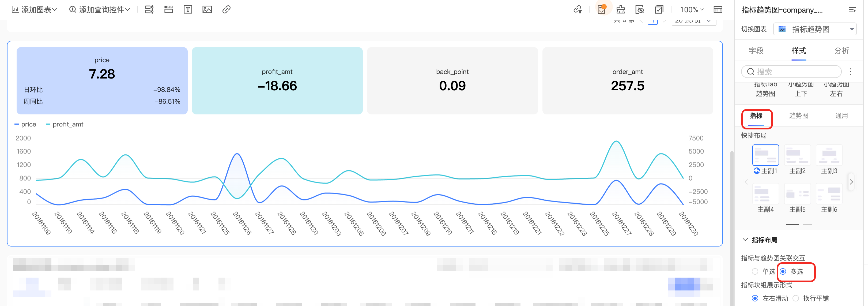Collapse the right side config panel icon
Viewport: 868px width, 306px height.
click(x=852, y=11)
